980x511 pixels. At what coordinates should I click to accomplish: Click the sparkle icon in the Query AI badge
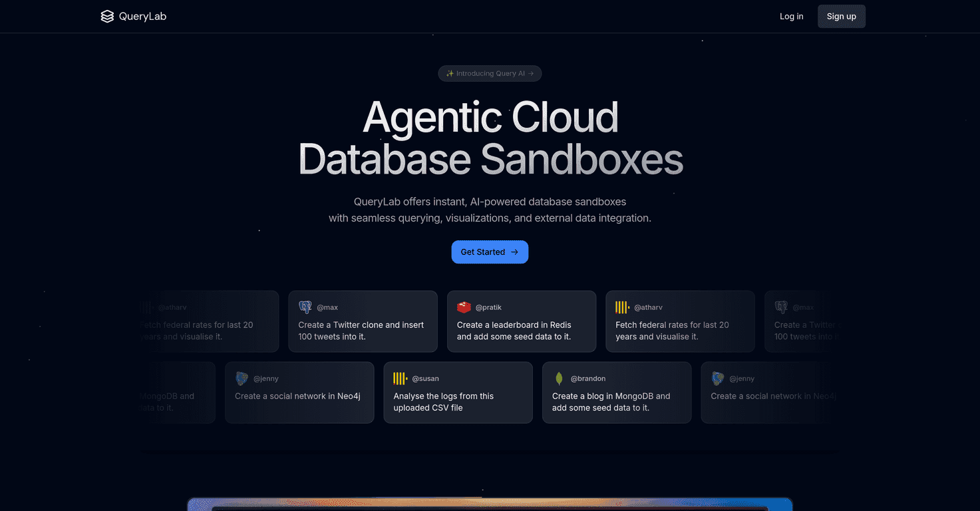click(x=450, y=73)
